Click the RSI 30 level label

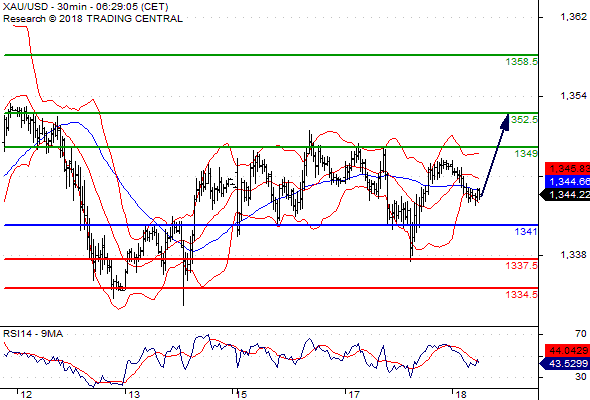(581, 377)
